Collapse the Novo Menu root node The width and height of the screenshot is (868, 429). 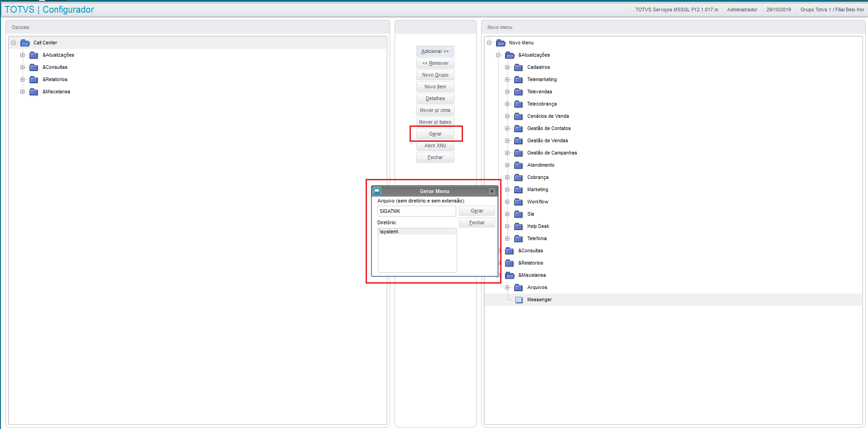click(x=489, y=43)
